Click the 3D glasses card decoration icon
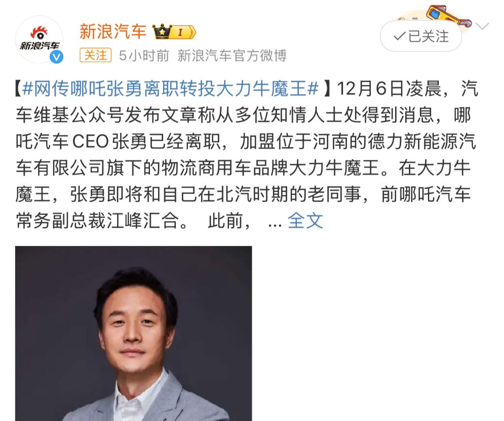Image resolution: width=504 pixels, height=421 pixels. 448,16
